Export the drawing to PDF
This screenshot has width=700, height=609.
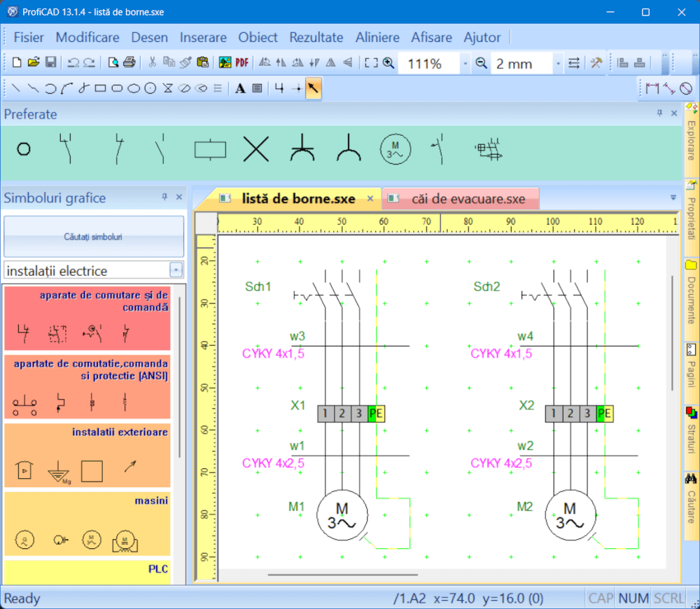tap(241, 62)
